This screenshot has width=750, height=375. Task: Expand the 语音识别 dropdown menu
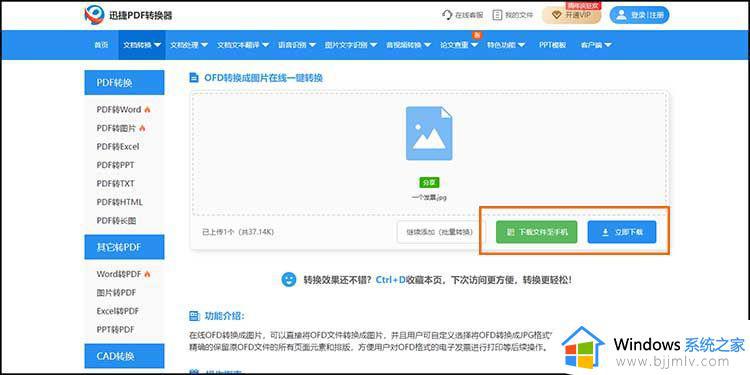pos(297,45)
